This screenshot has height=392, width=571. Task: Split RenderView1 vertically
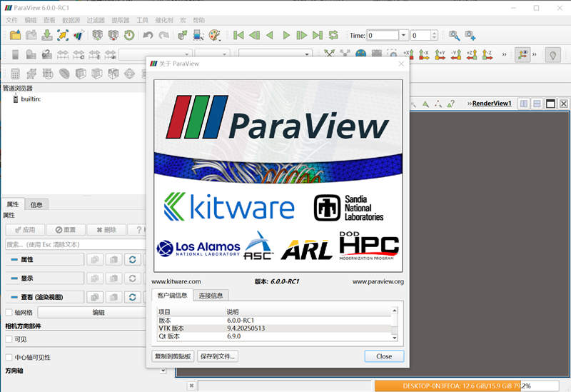[x=537, y=104]
